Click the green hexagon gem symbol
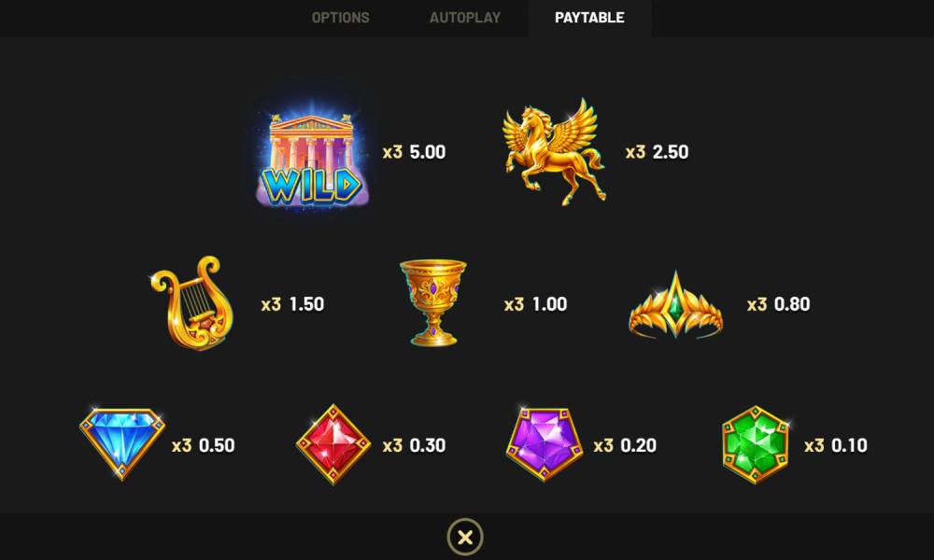This screenshot has height=560, width=934. (756, 444)
